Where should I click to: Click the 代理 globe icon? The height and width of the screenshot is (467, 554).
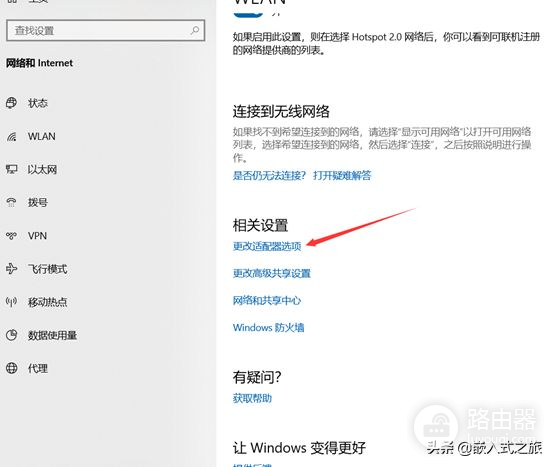(x=11, y=368)
